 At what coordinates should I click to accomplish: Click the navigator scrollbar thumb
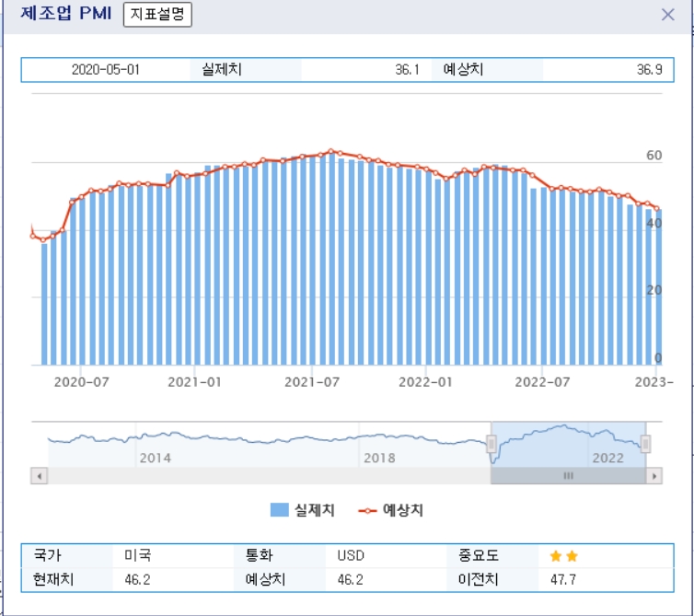(568, 476)
